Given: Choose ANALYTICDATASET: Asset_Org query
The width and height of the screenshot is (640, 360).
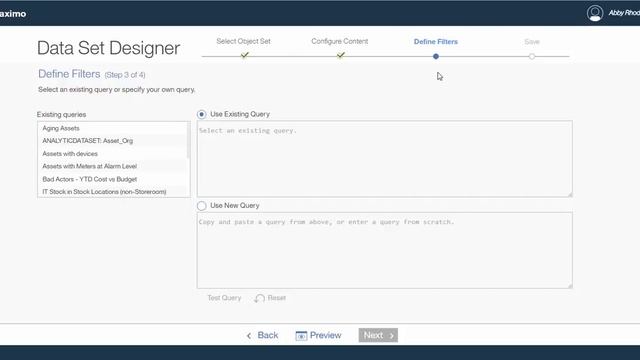Looking at the screenshot, I should (112, 141).
